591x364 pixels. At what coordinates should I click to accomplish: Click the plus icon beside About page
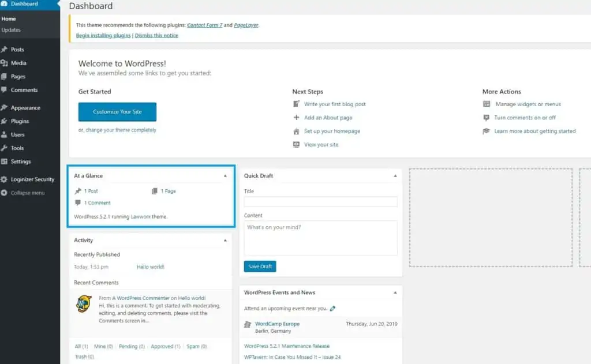click(x=296, y=117)
